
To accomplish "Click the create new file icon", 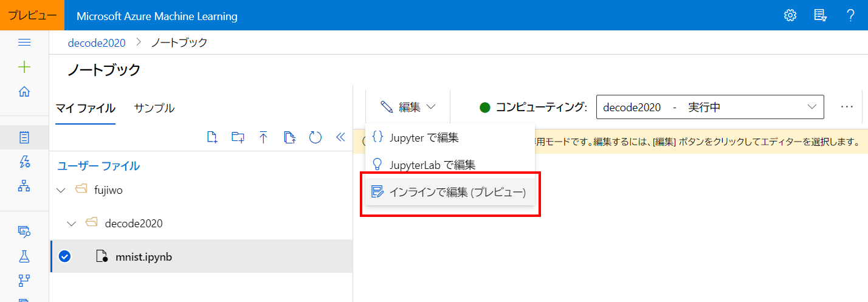I will (212, 137).
